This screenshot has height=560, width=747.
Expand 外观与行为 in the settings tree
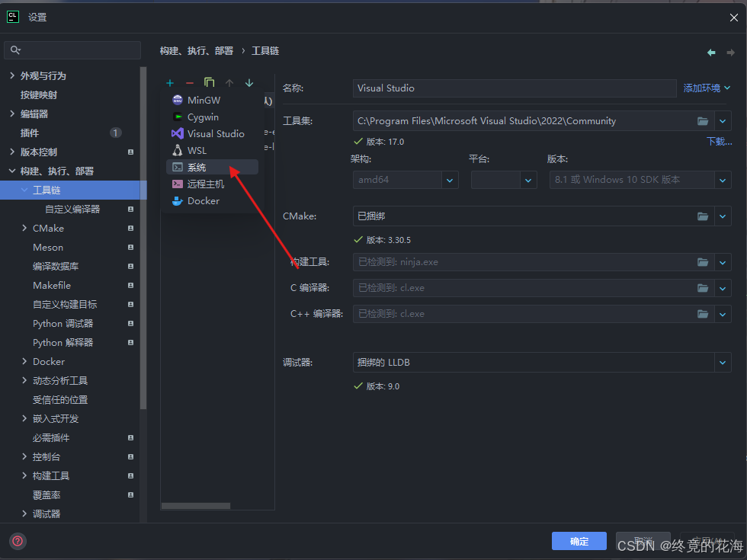point(12,75)
